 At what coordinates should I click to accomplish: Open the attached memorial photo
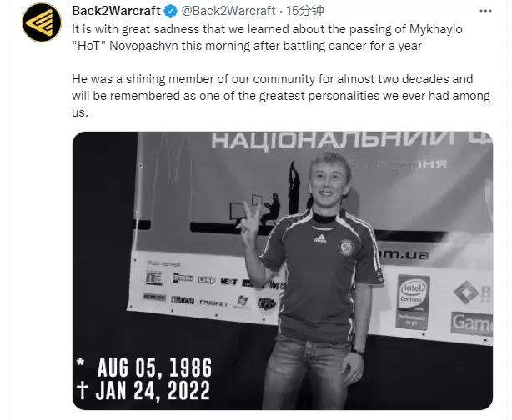tap(283, 271)
